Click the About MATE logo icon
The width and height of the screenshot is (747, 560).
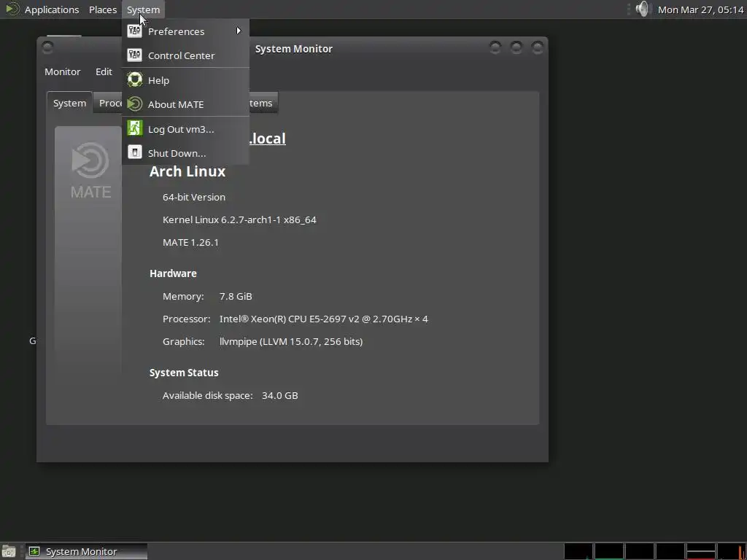point(135,104)
